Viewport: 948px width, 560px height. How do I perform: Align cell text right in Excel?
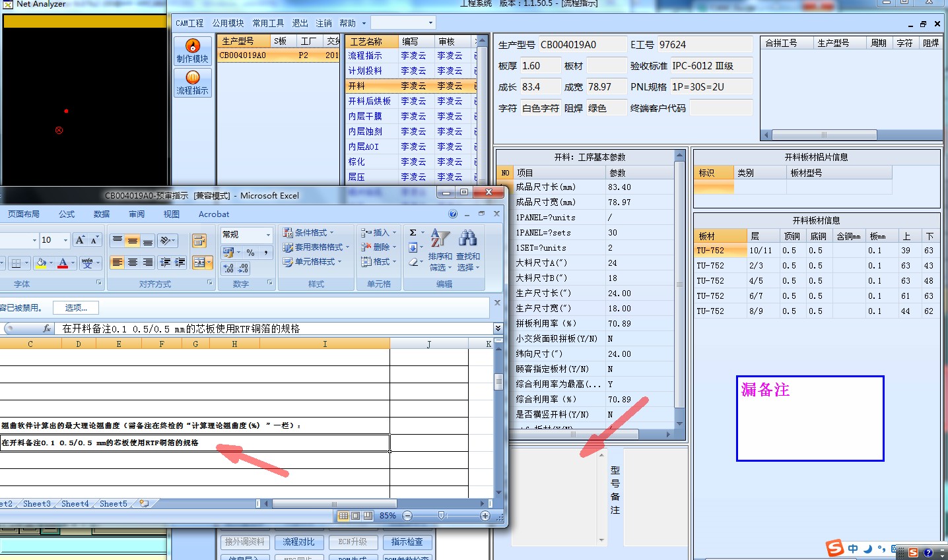147,262
